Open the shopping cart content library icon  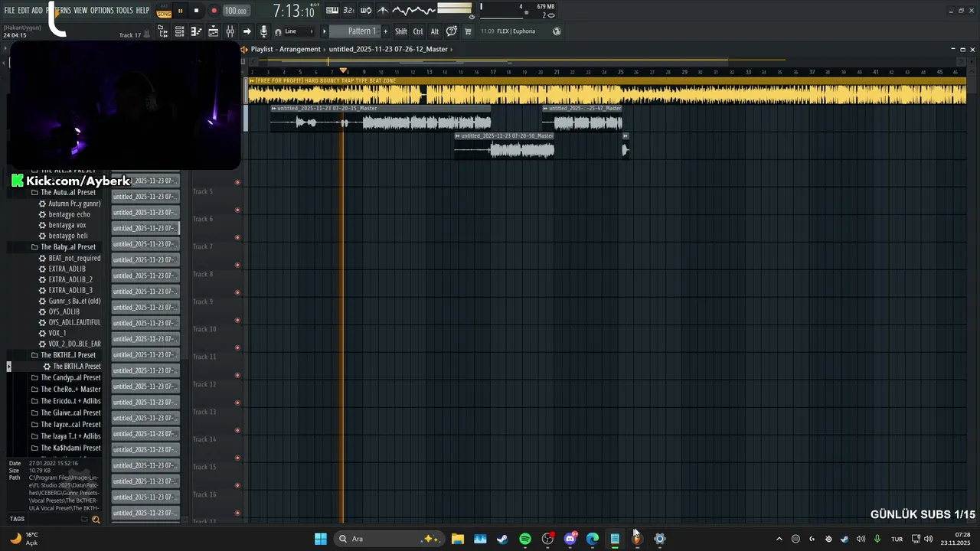pos(468,31)
